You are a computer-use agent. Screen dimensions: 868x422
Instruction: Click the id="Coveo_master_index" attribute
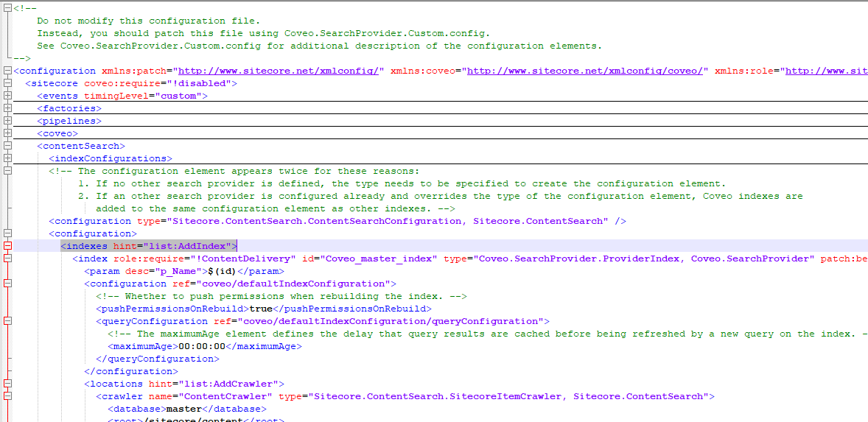point(369,259)
